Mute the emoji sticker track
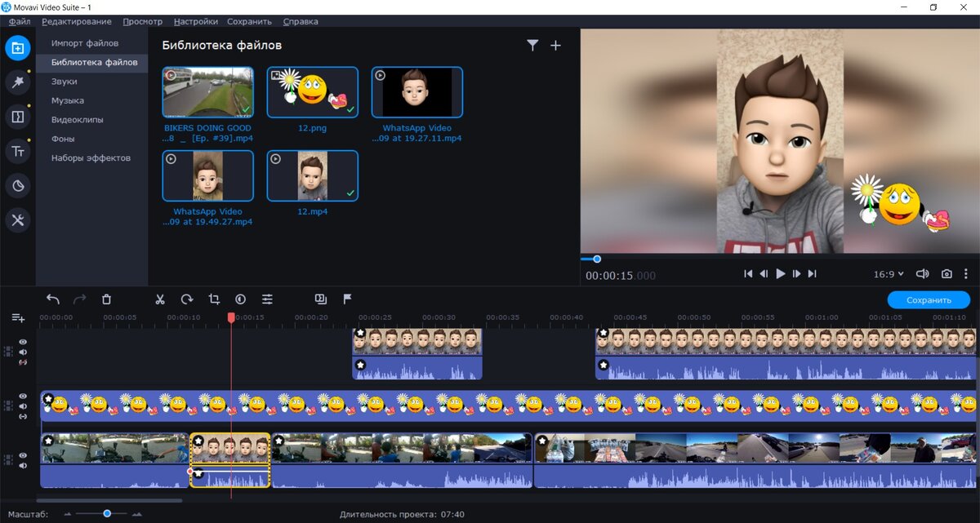980x523 pixels. tap(23, 406)
